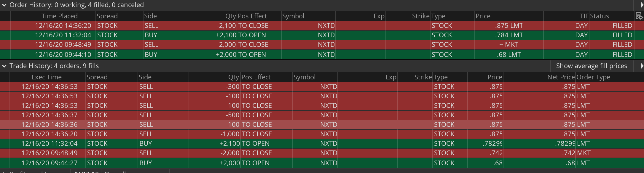Open the Order History column settings icon

click(x=639, y=16)
